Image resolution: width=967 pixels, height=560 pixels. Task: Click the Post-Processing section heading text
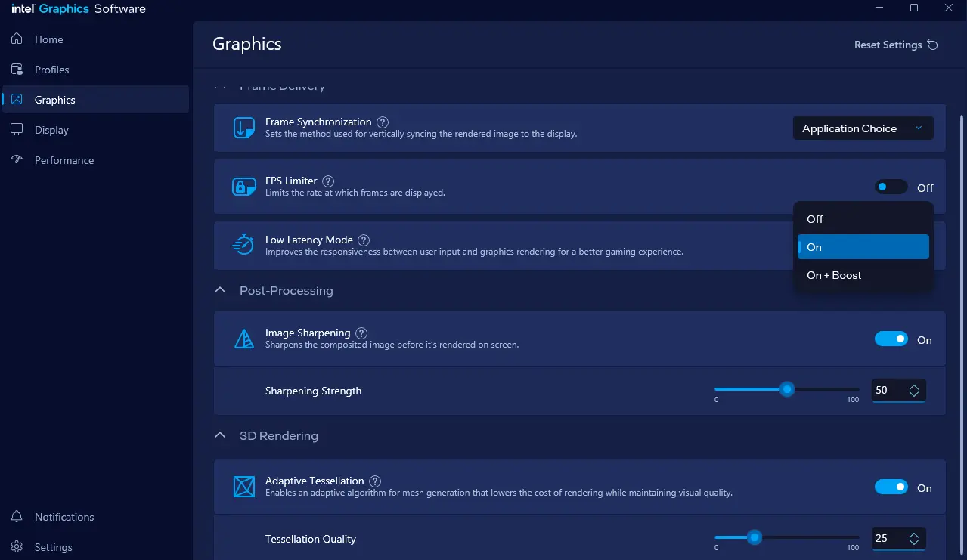286,290
